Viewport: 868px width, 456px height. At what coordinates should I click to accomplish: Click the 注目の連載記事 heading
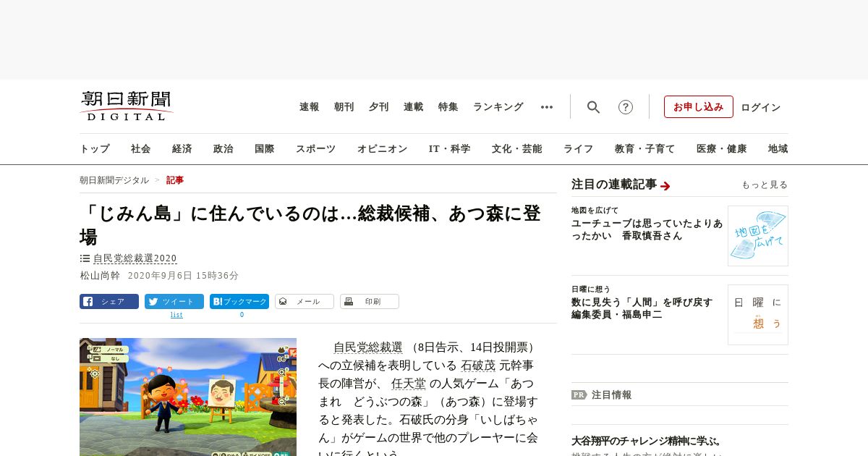[x=614, y=185]
